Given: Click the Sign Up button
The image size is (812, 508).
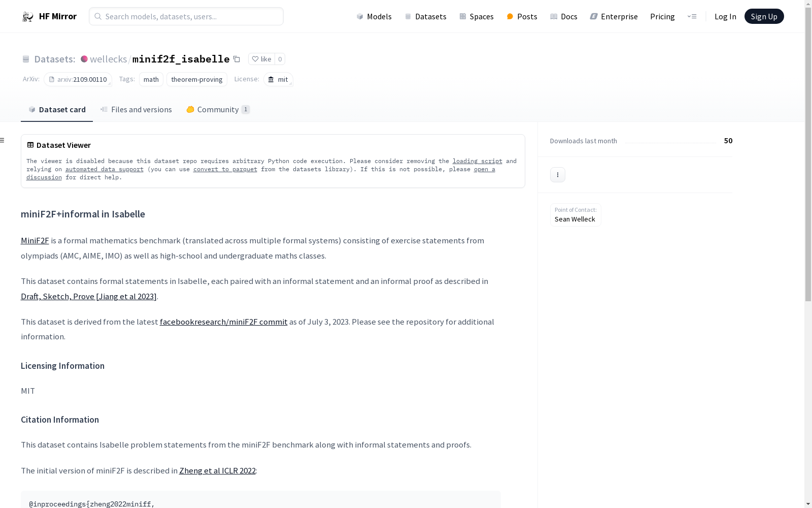Looking at the screenshot, I should (x=764, y=16).
